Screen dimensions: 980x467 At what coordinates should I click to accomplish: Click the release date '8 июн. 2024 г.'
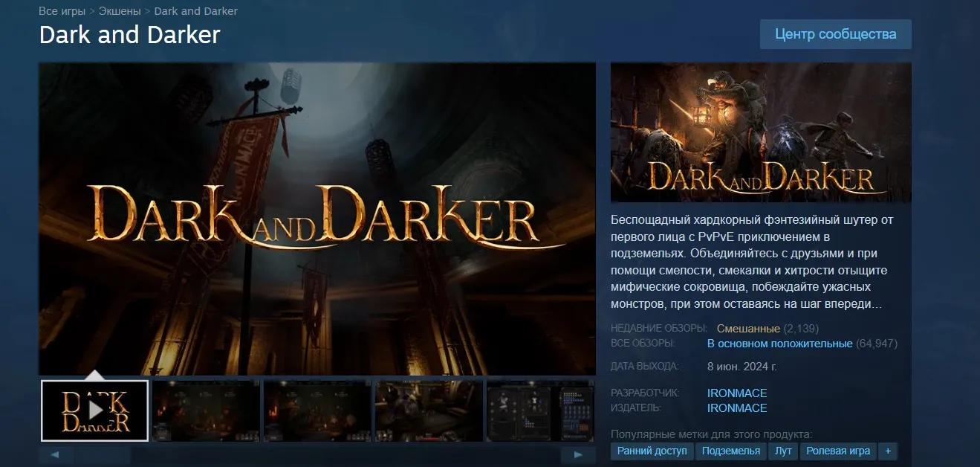[742, 367]
